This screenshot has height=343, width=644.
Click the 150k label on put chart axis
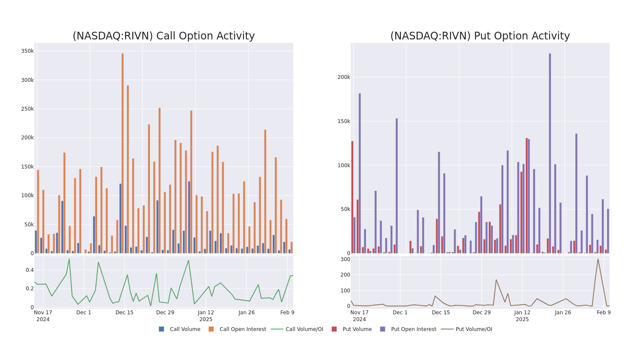click(344, 121)
